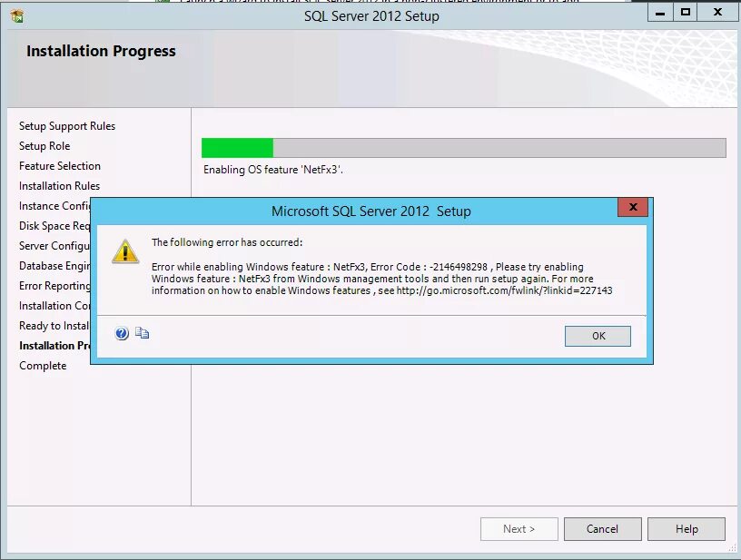Click the error code -2146498298 text
This screenshot has height=560, width=741.
[458, 267]
